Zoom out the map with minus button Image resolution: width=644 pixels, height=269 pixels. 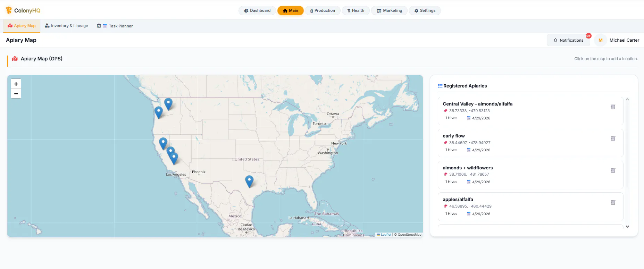[x=16, y=94]
